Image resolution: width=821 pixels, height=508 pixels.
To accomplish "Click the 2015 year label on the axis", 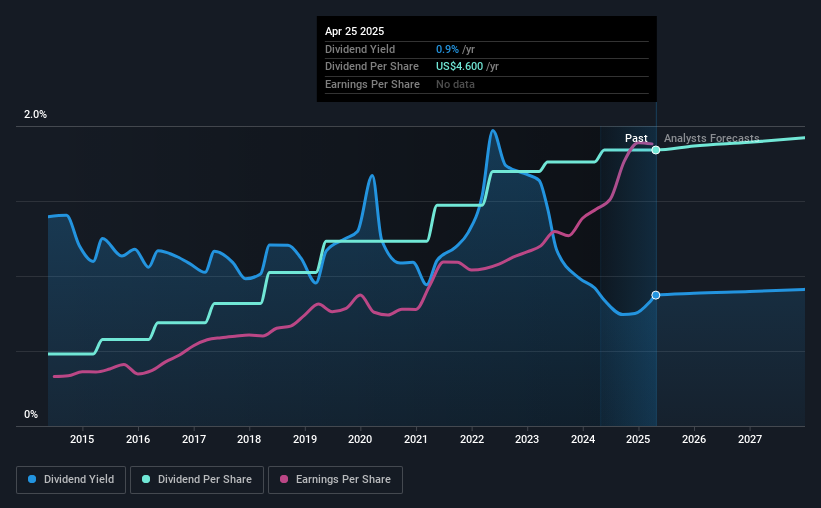I will pyautogui.click(x=82, y=439).
